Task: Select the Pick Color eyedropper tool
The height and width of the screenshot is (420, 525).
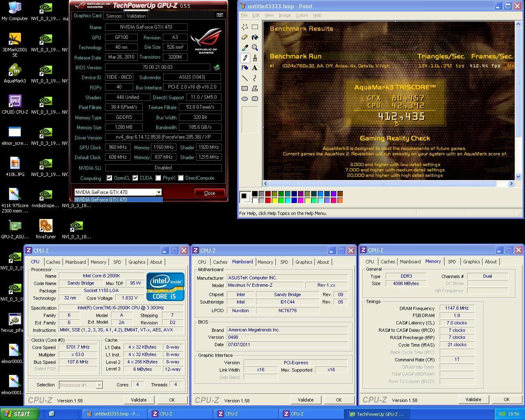Action: click(245, 48)
